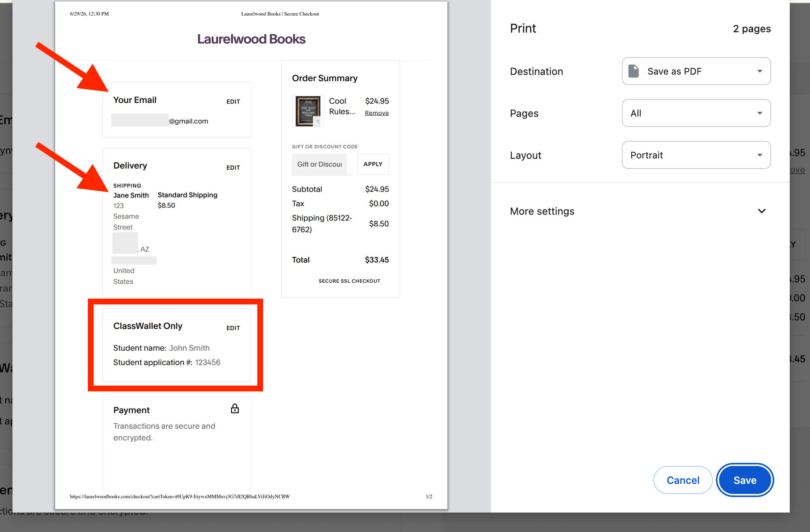Expand More settings in print dialog

pyautogui.click(x=638, y=211)
